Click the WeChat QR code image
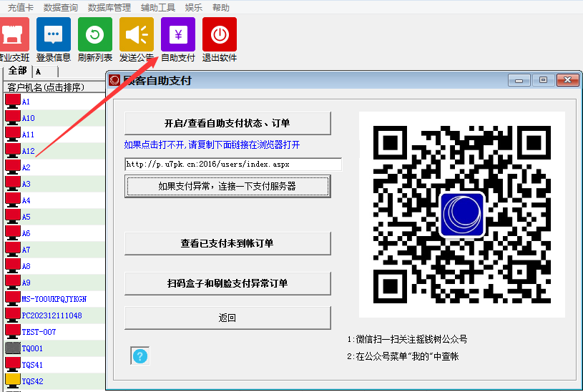 [462, 215]
